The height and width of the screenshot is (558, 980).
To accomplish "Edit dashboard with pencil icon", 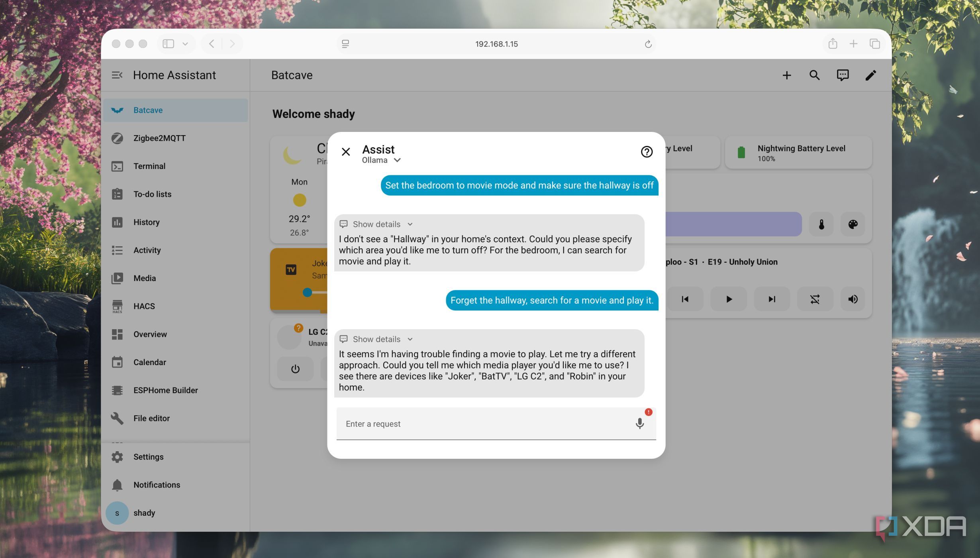I will (870, 75).
